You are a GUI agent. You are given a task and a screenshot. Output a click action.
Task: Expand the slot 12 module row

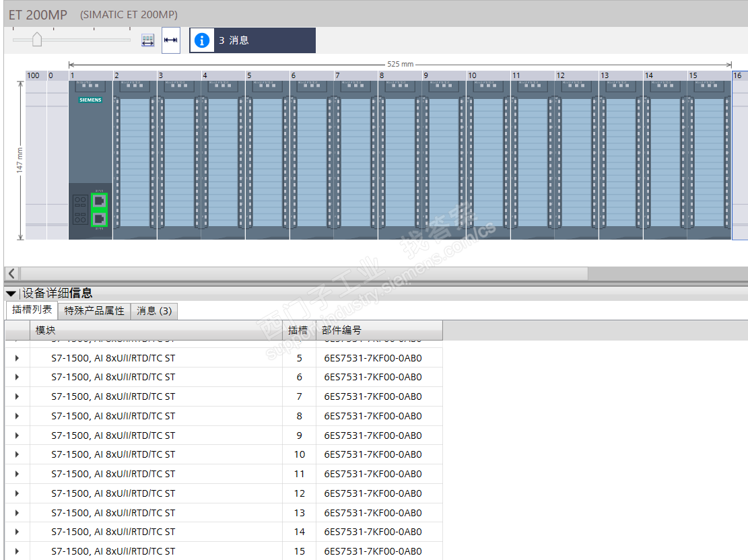coord(18,493)
